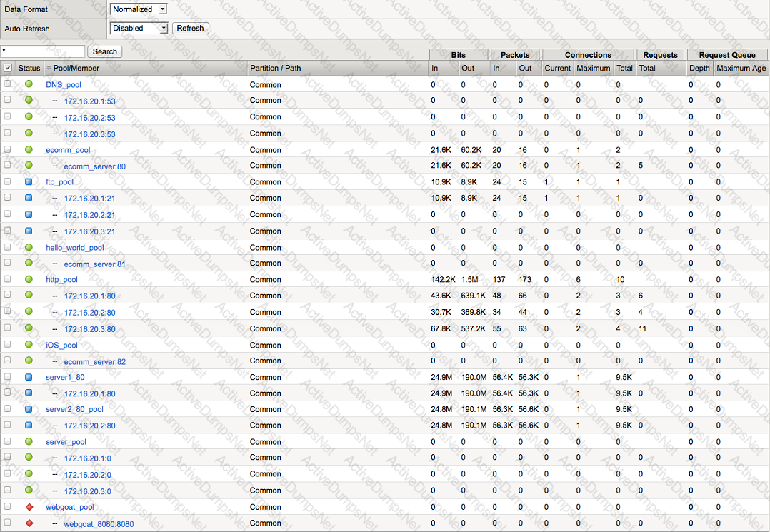
Task: Click the Partition / Path column header
Action: pos(275,68)
